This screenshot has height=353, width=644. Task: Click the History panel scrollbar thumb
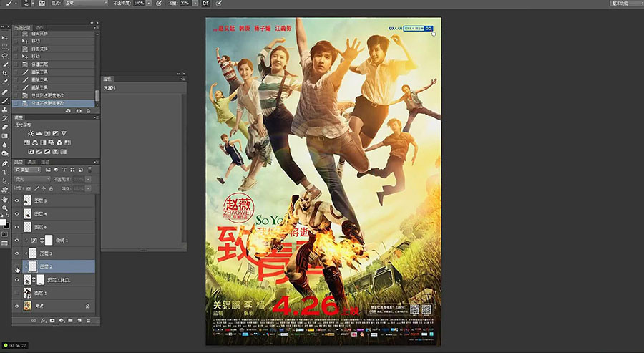97,95
